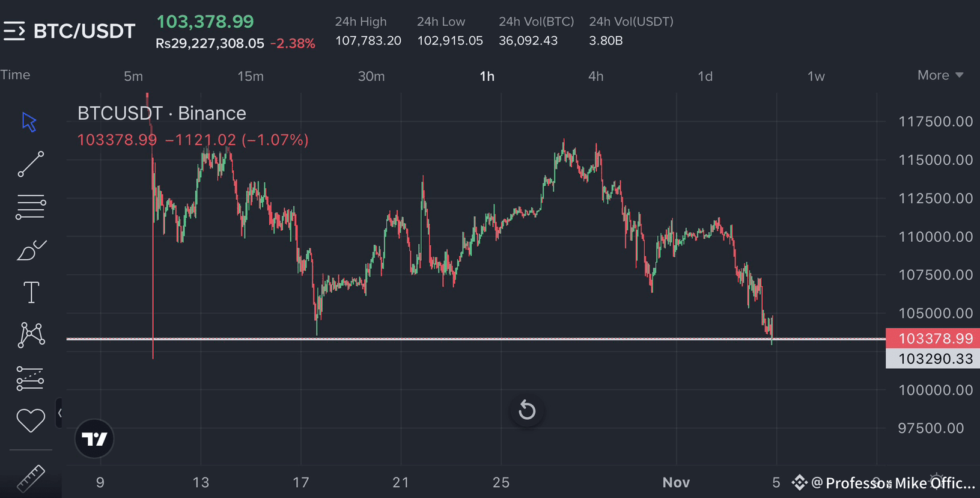Open the hamburger menu beside BTC/USDT
This screenshot has height=498, width=980.
14,31
